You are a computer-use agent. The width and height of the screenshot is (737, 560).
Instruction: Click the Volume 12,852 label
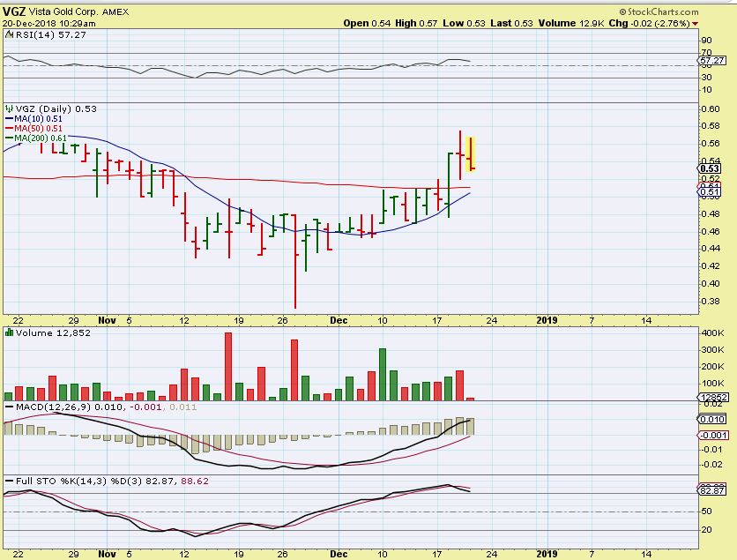(x=53, y=332)
